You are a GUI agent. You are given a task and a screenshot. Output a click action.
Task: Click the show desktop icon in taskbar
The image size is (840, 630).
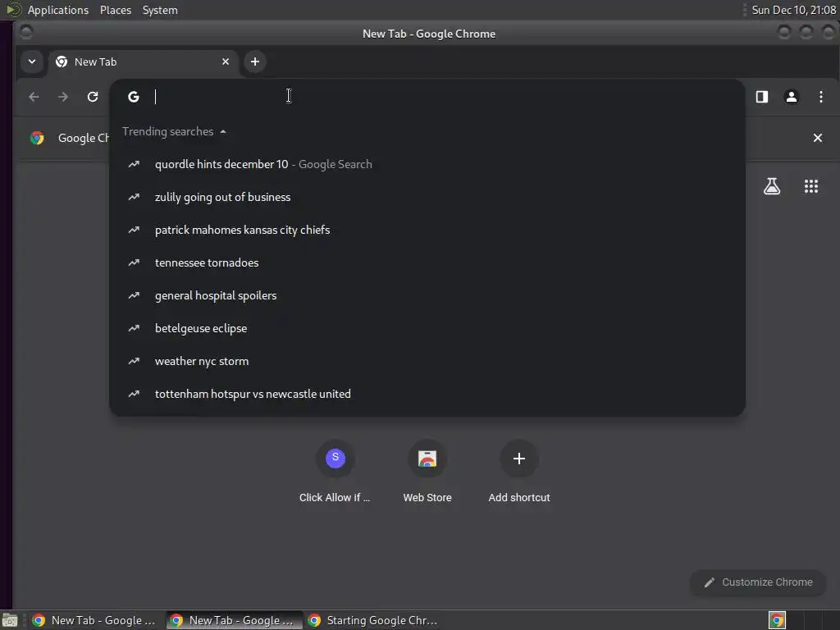click(x=10, y=620)
